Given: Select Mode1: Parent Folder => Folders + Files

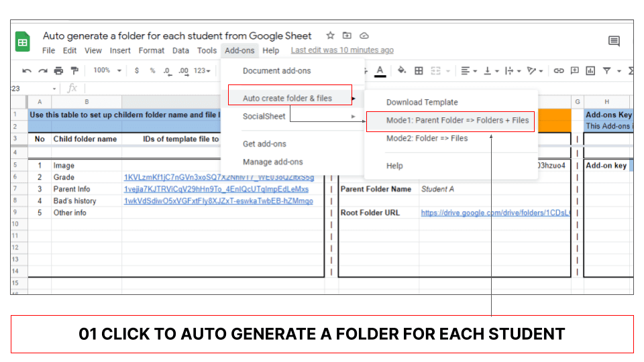Looking at the screenshot, I should (457, 121).
